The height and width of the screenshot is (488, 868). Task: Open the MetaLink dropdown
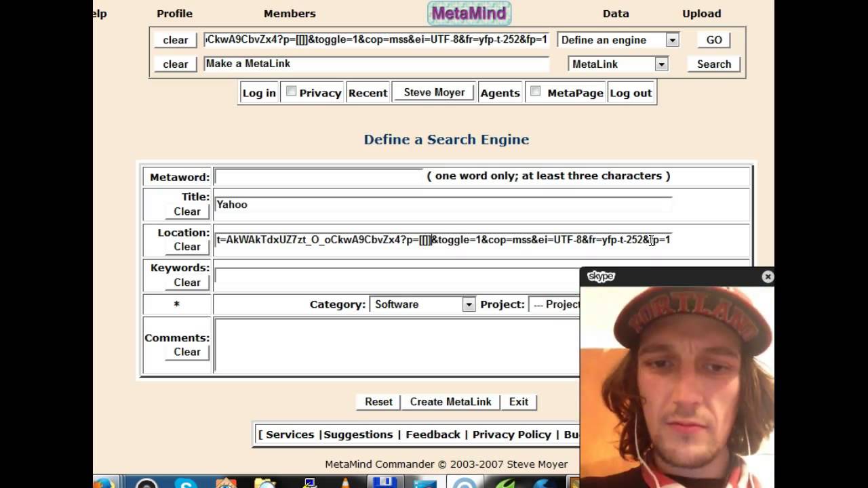point(618,64)
